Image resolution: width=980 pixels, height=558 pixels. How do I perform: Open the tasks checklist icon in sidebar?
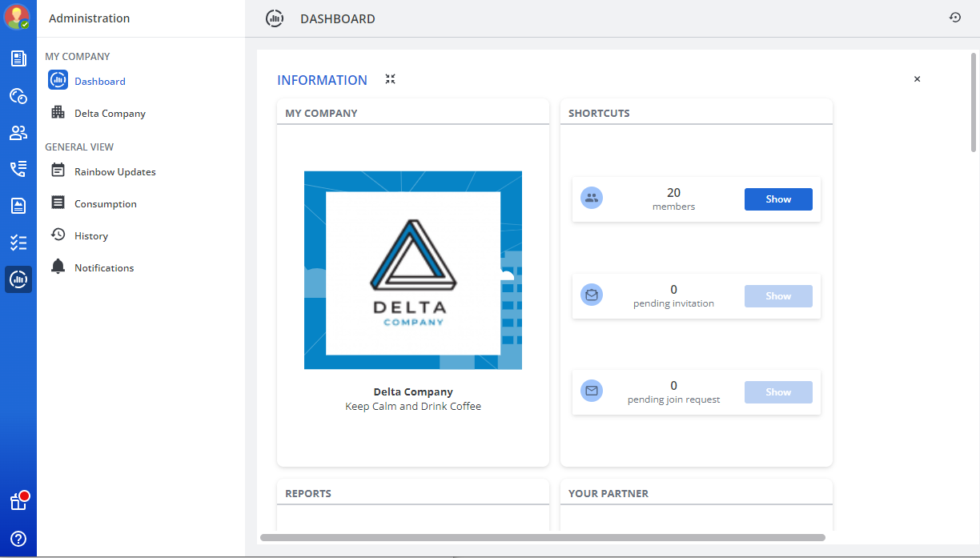(x=18, y=243)
